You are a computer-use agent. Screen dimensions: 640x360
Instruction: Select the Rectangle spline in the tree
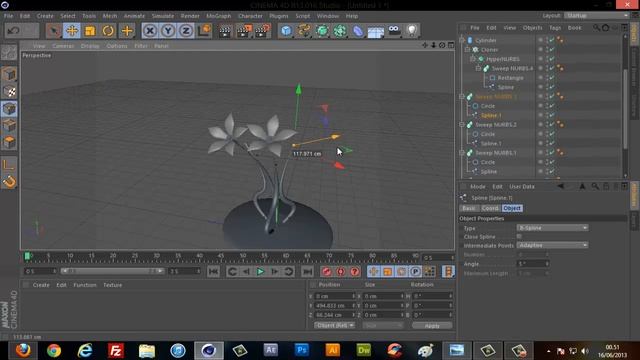(510, 78)
